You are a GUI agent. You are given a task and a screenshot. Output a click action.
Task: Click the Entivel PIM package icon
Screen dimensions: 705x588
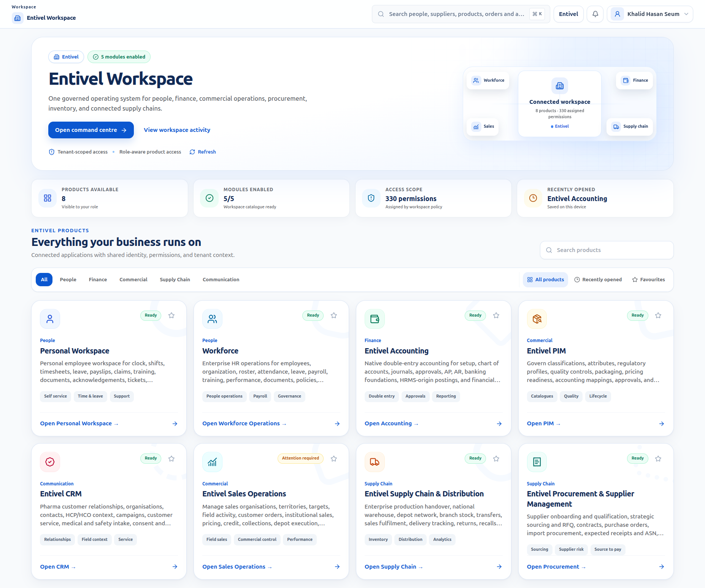[537, 319]
